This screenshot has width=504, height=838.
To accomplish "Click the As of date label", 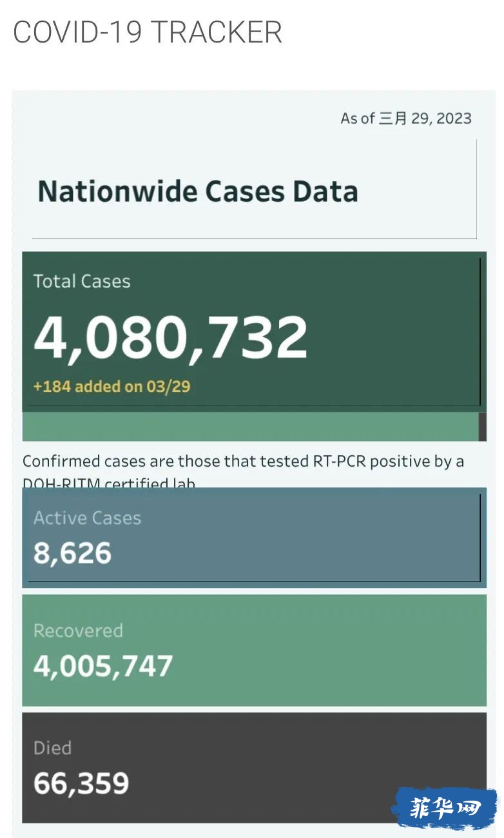I will [x=406, y=118].
